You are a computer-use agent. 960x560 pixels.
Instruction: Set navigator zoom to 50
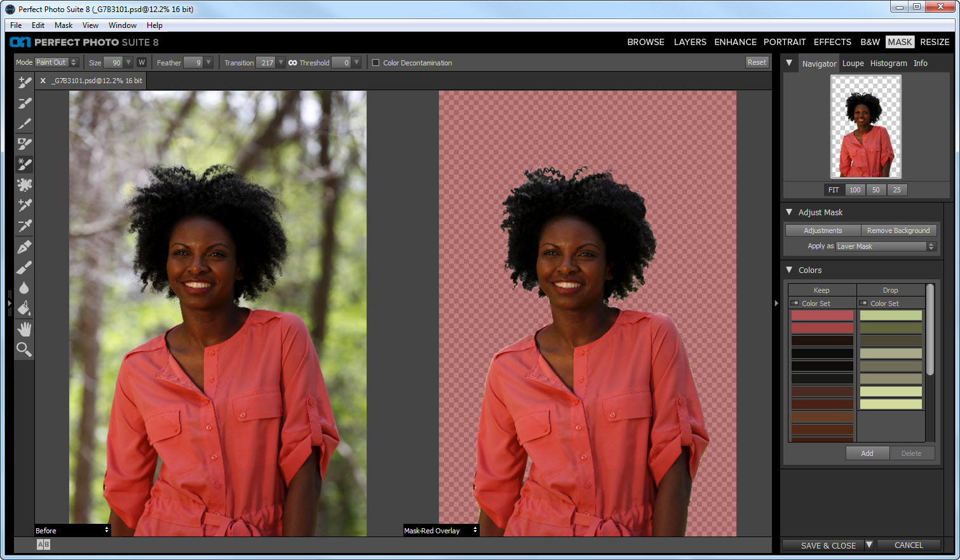tap(875, 190)
